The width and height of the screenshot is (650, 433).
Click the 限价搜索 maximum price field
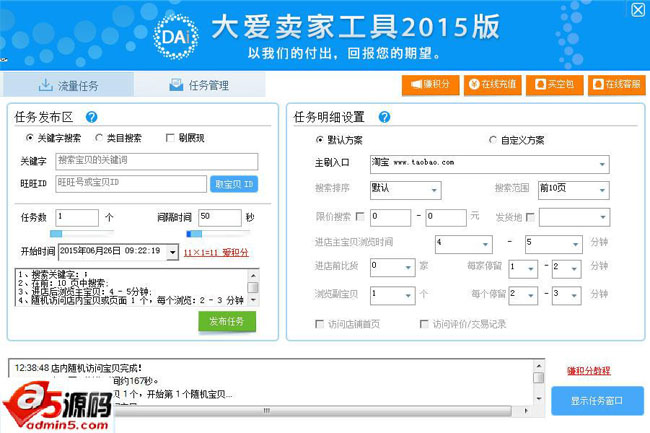tap(446, 218)
